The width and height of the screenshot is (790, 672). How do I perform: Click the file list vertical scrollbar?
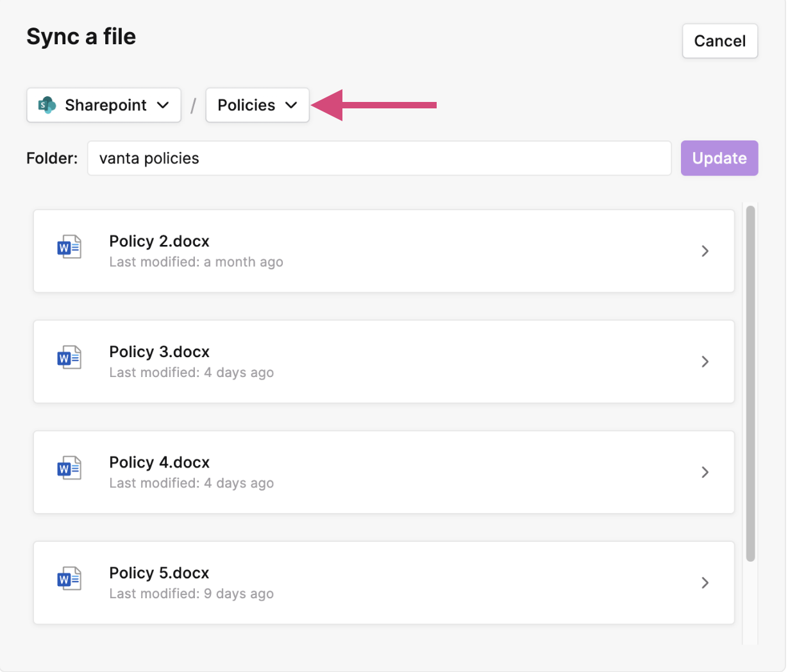[750, 383]
